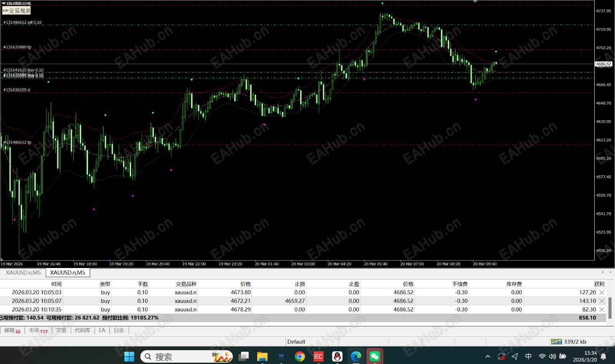Open the red EC app on taskbar
This screenshot has height=364, width=615.
click(x=318, y=357)
